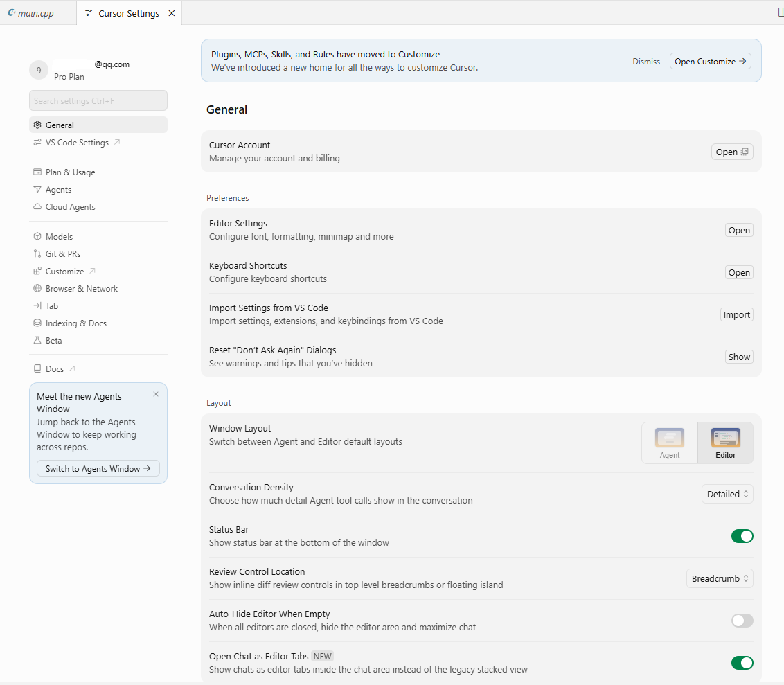Image resolution: width=784 pixels, height=685 pixels.
Task: Click the Customize blocks icon
Action: pos(37,271)
